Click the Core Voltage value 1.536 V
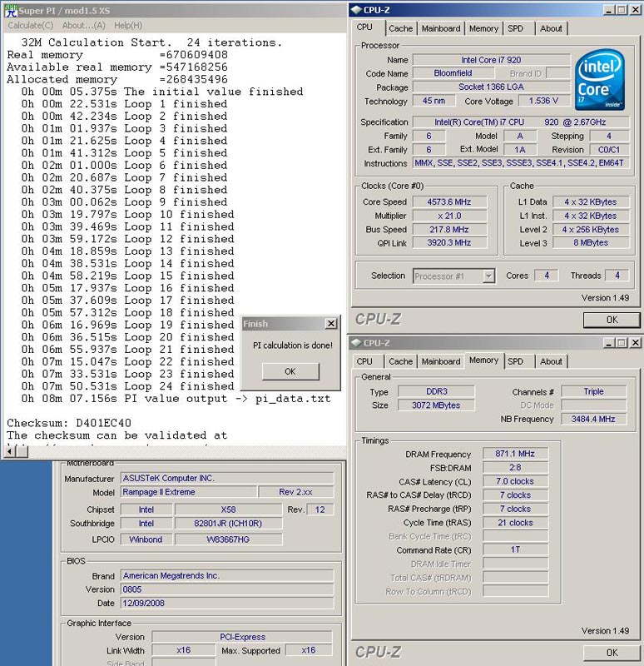The height and width of the screenshot is (666, 644). (x=543, y=101)
